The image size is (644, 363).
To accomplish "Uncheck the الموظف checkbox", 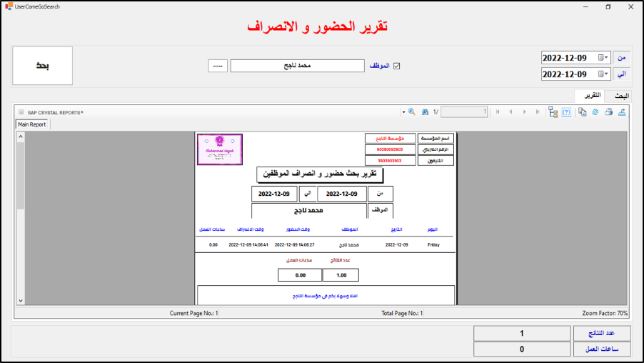I will point(398,66).
